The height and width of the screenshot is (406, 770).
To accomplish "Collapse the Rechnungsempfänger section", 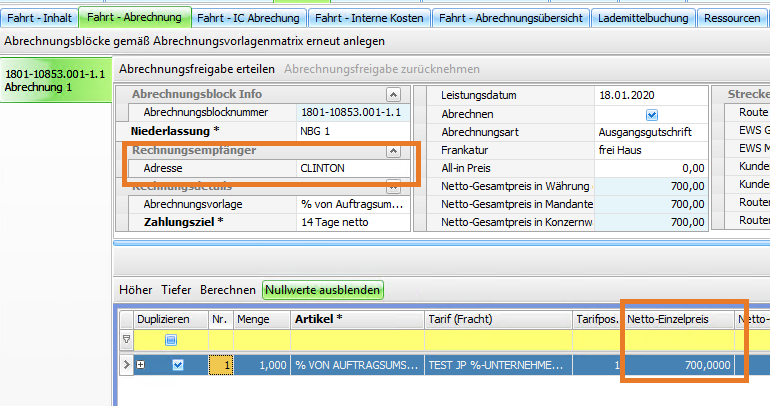I will [393, 150].
